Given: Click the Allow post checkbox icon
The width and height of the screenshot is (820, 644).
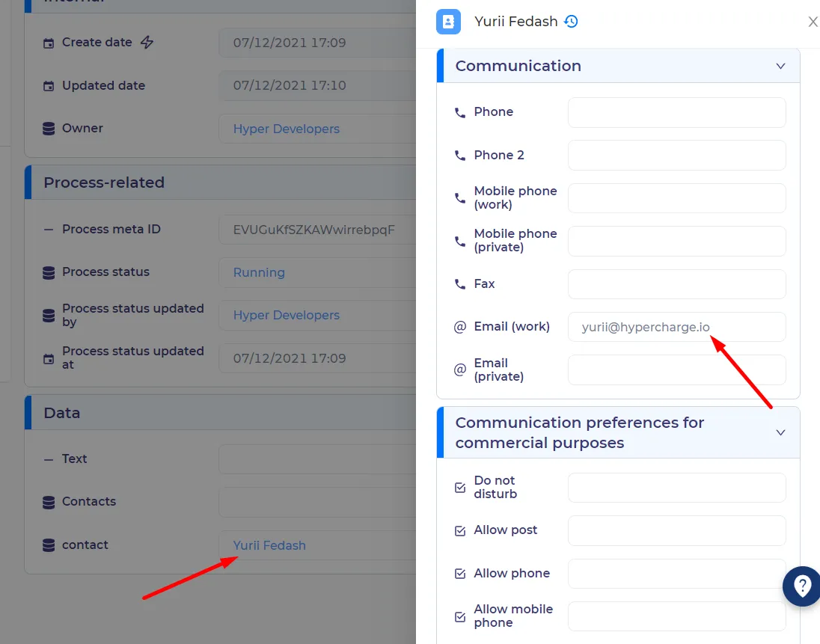Looking at the screenshot, I should 460,530.
